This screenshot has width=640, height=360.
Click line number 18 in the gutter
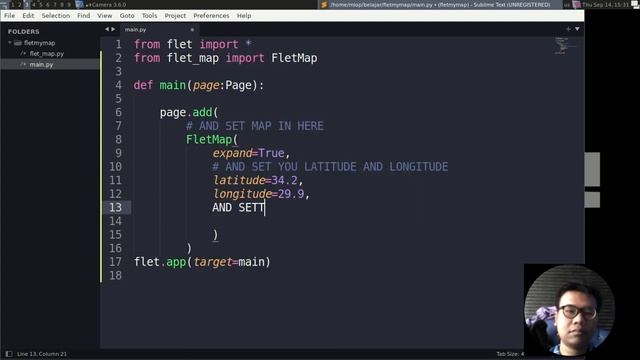pyautogui.click(x=115, y=275)
